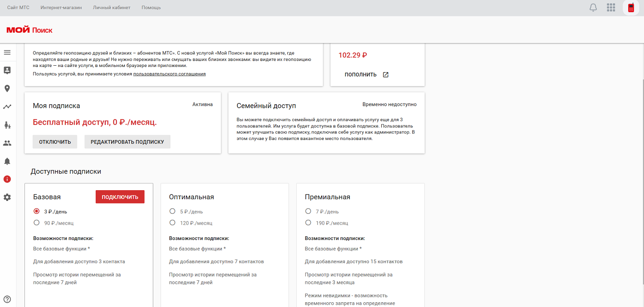
Task: Click the contacts card sidebar icon
Action: coord(7,70)
